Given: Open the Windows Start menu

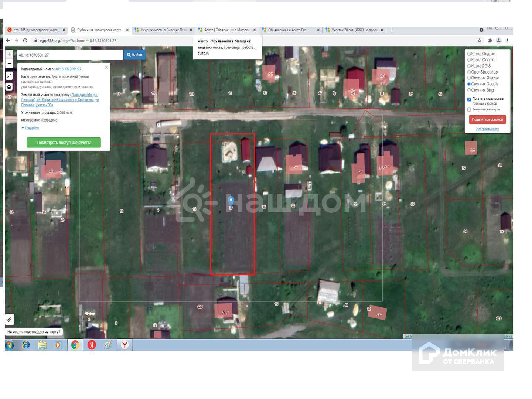Looking at the screenshot, I should tap(10, 345).
